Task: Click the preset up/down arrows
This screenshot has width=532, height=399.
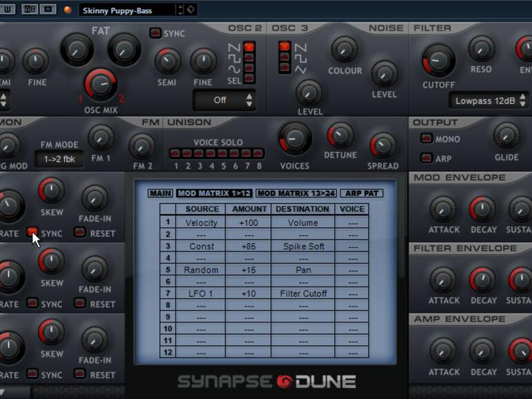Action: click(180, 10)
